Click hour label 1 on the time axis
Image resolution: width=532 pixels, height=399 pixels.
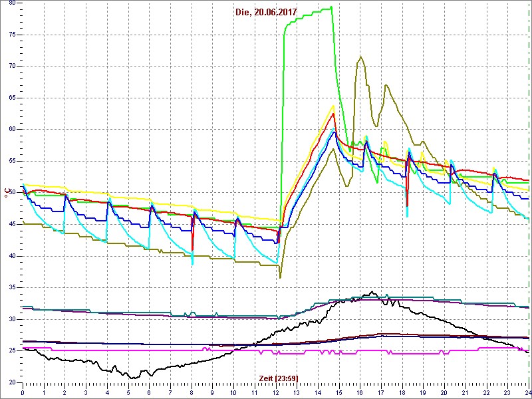[x=43, y=393]
